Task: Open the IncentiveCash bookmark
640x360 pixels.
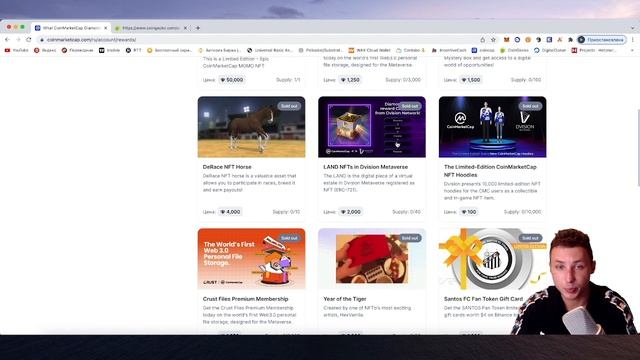Action: pos(449,50)
